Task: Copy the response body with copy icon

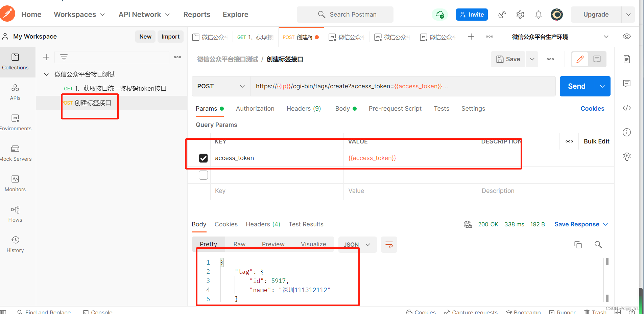Action: pyautogui.click(x=578, y=245)
